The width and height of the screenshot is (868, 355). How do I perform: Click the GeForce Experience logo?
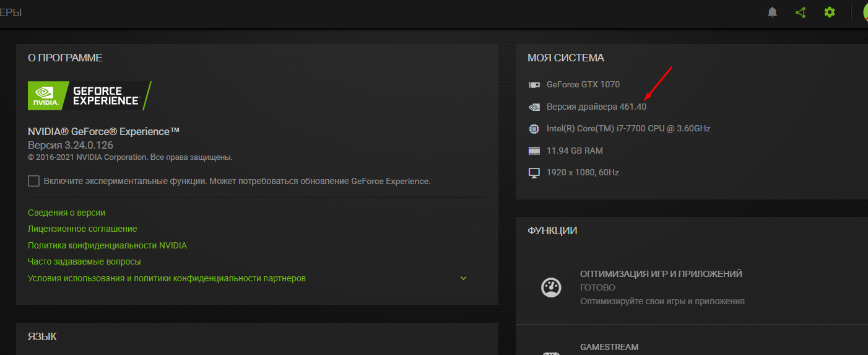click(90, 95)
